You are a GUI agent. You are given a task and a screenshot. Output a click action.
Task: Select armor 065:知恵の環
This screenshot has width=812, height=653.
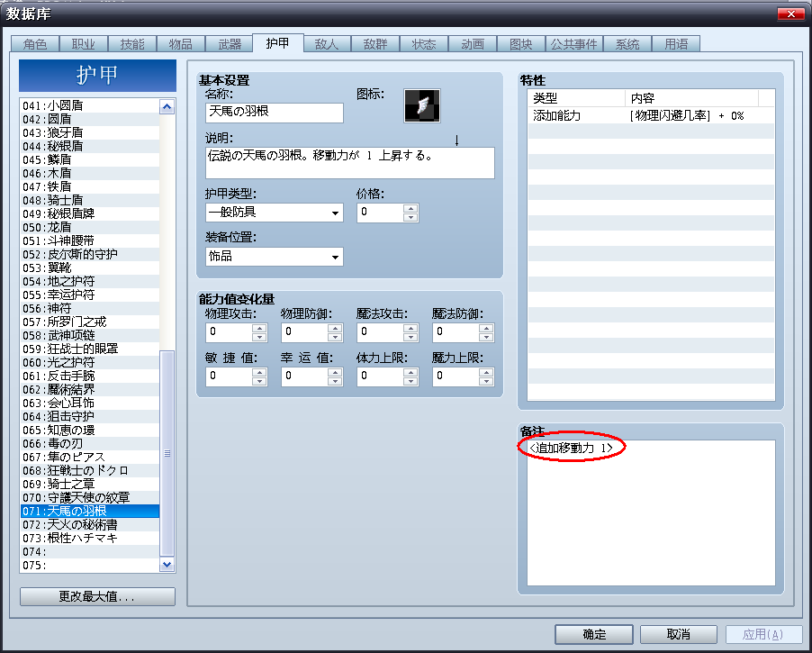90,431
